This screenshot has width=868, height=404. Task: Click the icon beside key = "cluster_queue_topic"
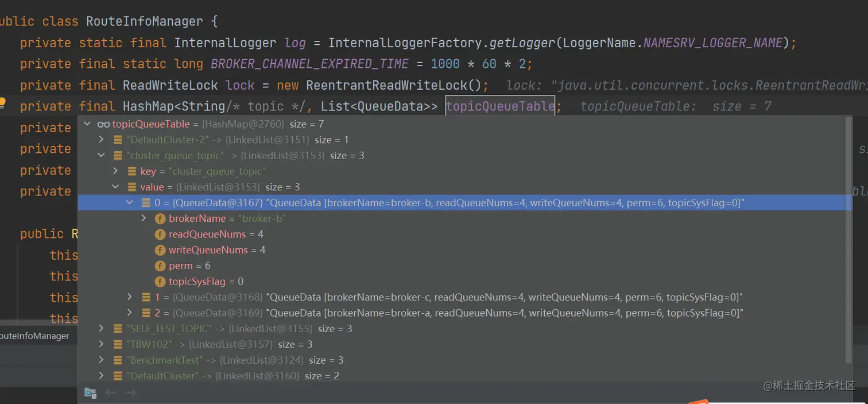tap(131, 171)
